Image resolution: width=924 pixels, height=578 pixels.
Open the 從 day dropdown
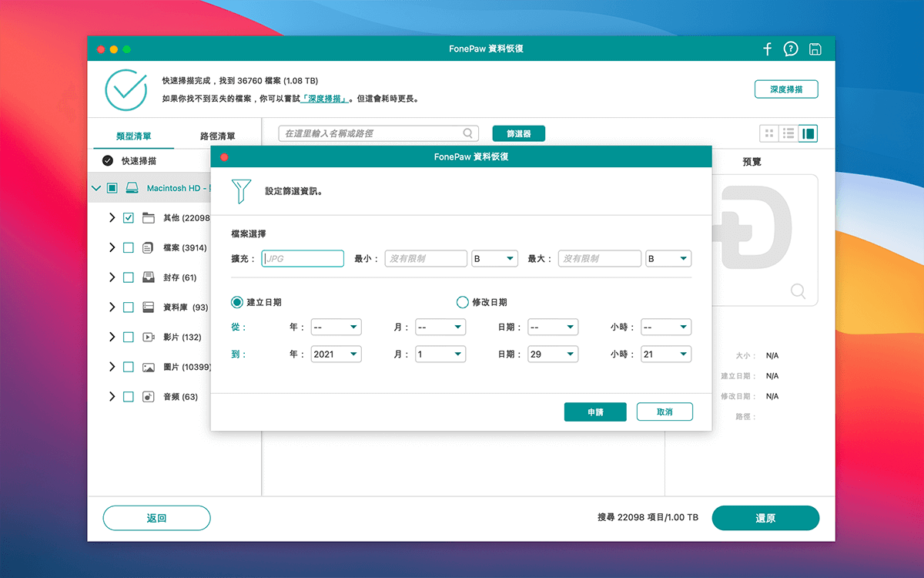click(552, 328)
